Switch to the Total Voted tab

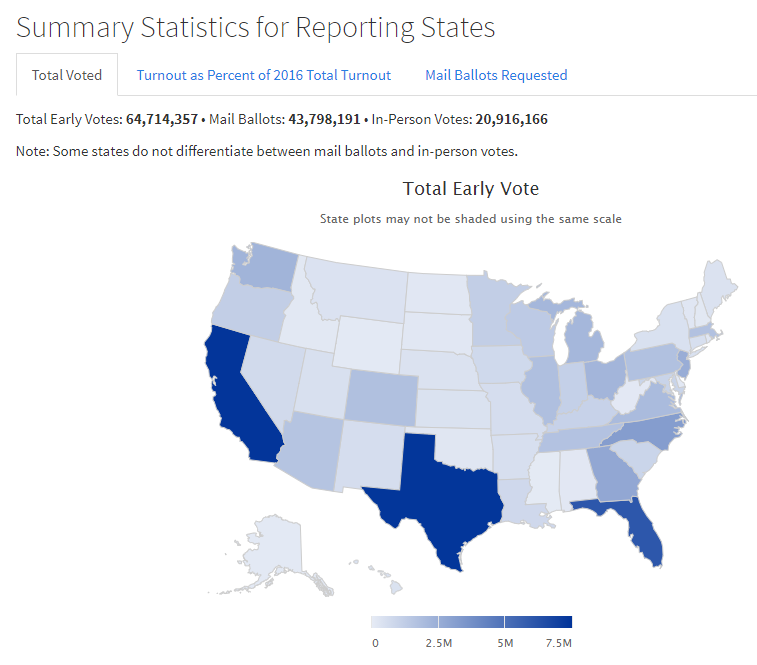(x=66, y=75)
